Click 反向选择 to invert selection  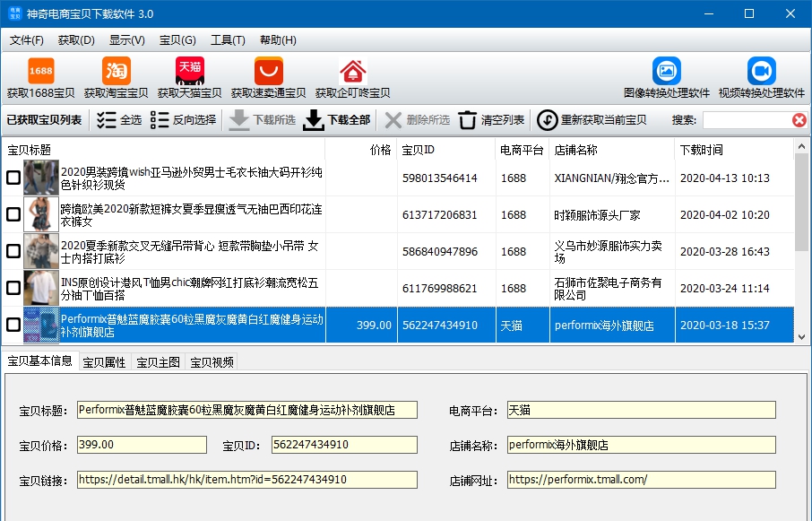tap(182, 119)
